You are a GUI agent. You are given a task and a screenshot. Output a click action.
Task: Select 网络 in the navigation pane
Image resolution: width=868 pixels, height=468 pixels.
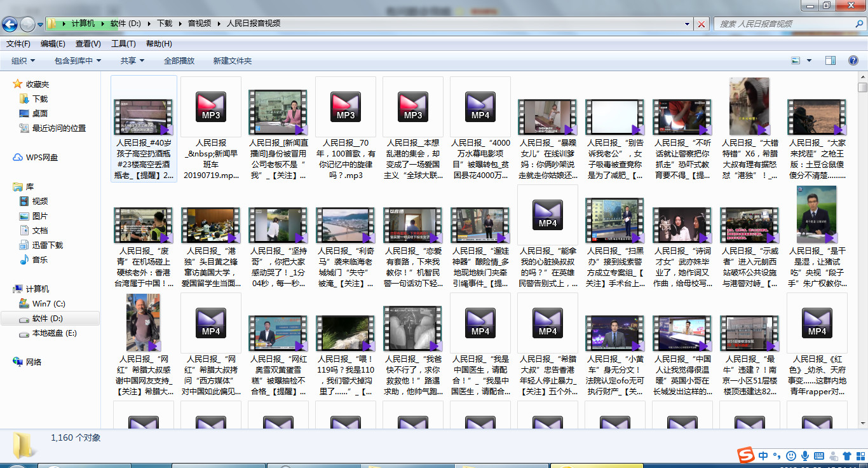34,362
